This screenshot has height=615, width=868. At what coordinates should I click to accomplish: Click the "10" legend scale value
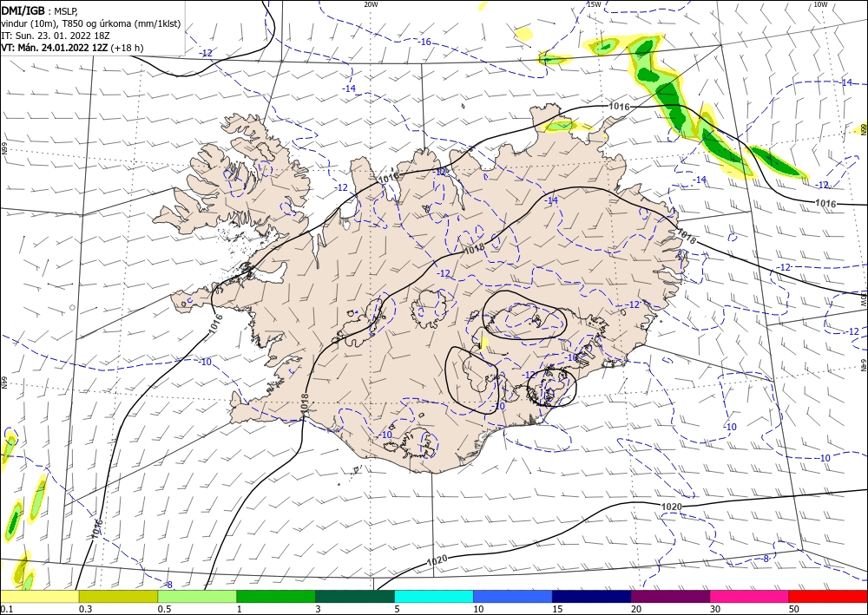point(478,609)
